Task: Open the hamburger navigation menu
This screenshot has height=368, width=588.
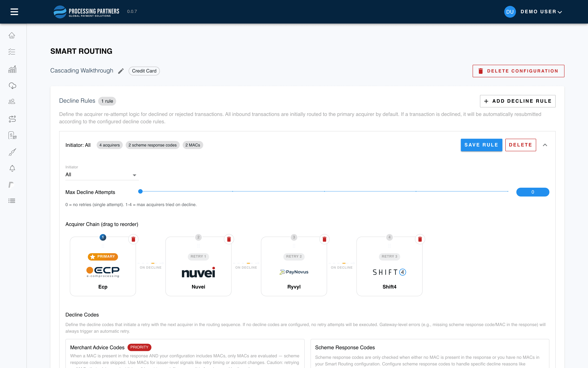Action: pos(14,12)
